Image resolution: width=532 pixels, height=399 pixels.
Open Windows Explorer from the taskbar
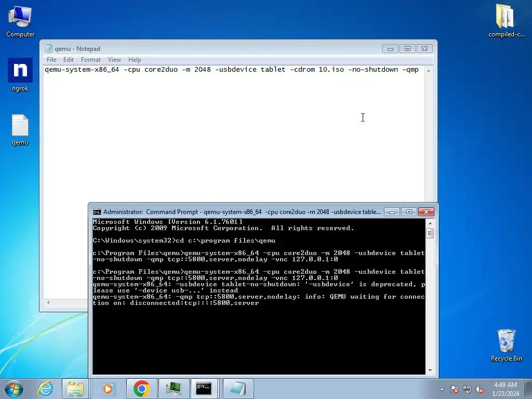point(75,389)
